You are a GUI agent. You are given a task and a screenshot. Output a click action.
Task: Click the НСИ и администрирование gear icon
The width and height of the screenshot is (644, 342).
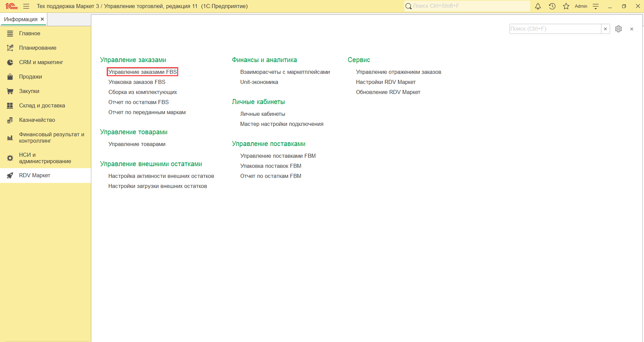10,158
